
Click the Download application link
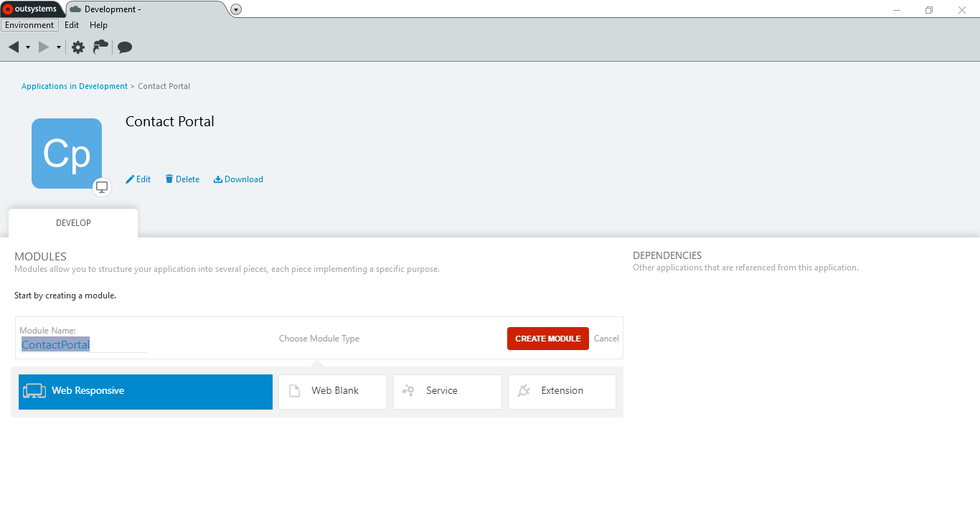pyautogui.click(x=238, y=179)
